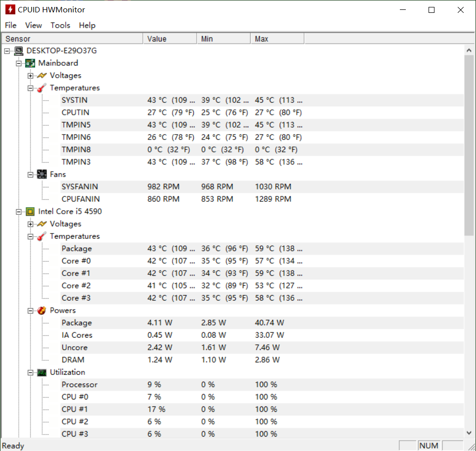Click the Utilization graph icon
This screenshot has width=476, height=451.
[x=42, y=372]
